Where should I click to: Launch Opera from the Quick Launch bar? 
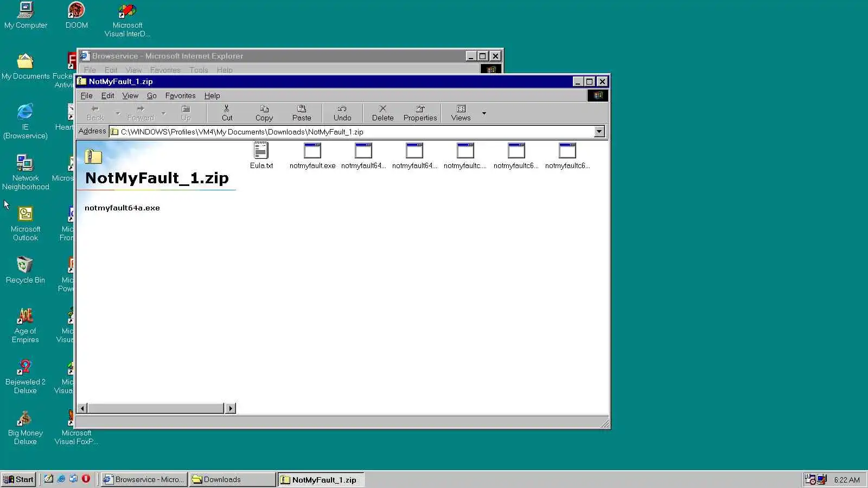pyautogui.click(x=86, y=479)
